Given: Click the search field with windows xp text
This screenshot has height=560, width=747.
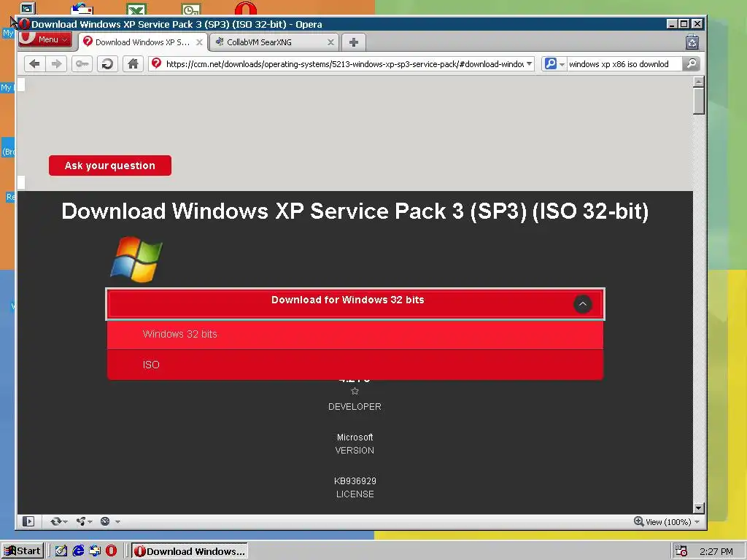Looking at the screenshot, I should pos(624,64).
